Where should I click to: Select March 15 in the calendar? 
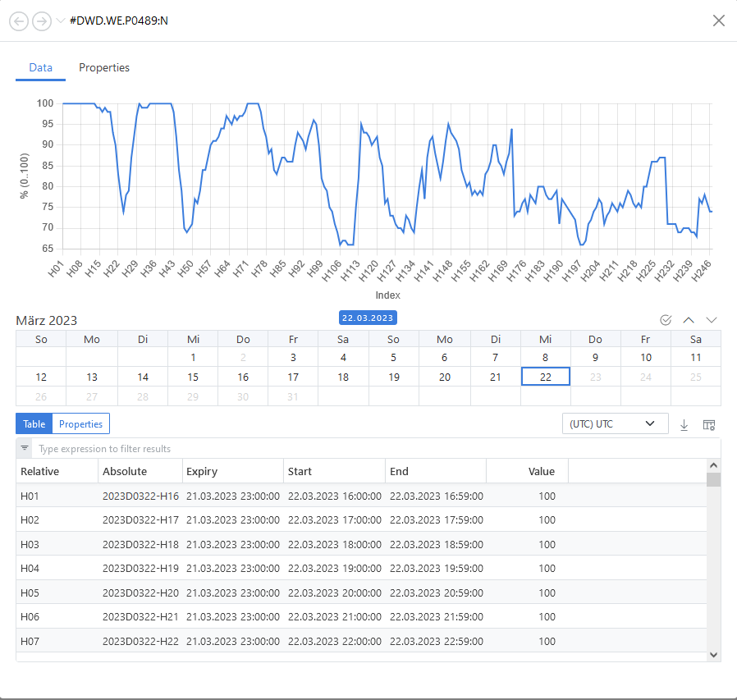(x=193, y=377)
